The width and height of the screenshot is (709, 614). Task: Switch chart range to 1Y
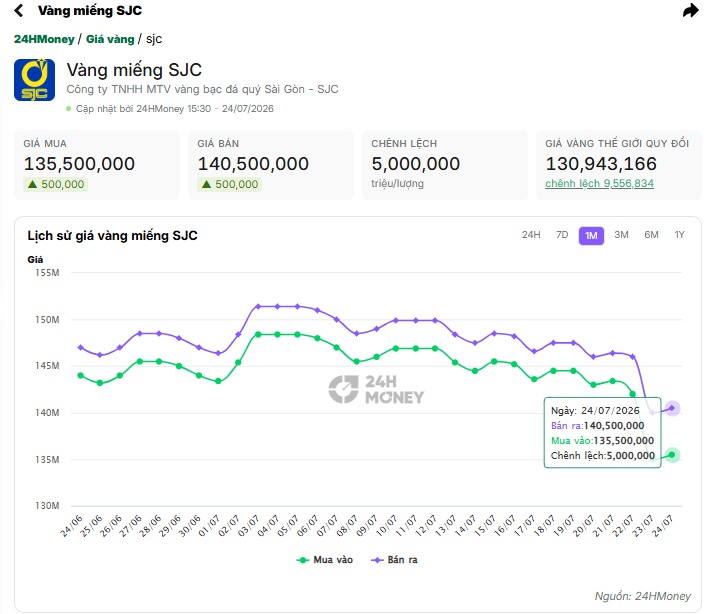679,235
